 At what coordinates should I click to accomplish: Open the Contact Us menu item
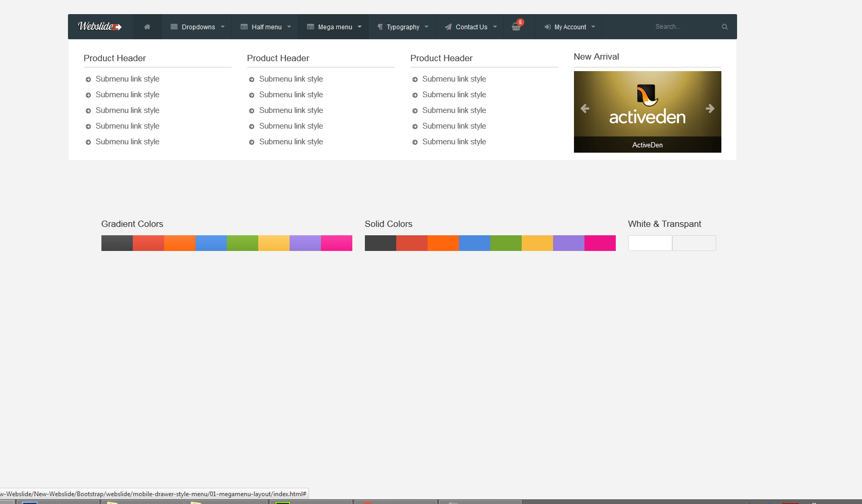pos(470,27)
